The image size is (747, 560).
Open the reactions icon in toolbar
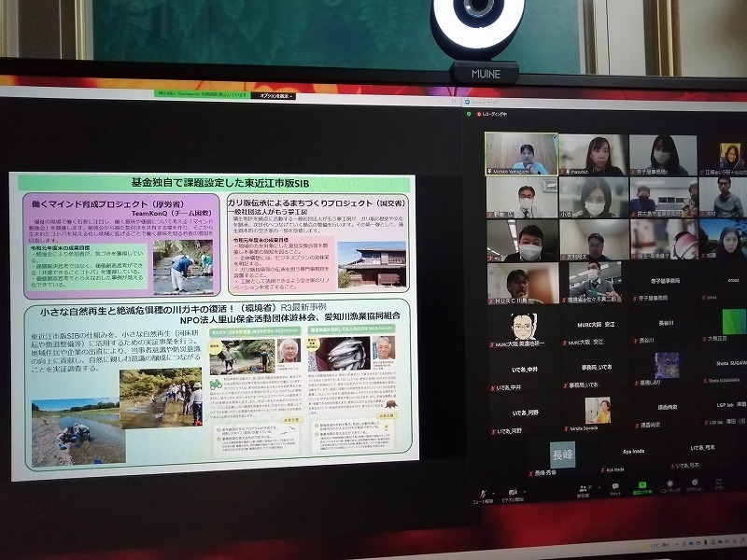694,483
